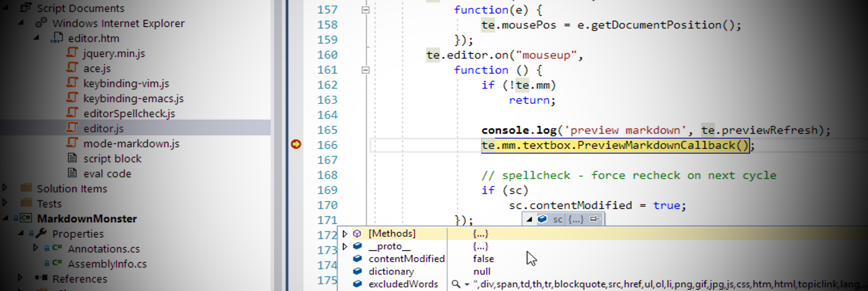Image resolution: width=868 pixels, height=291 pixels.
Task: Click the Properties wrench icon
Action: click(x=42, y=233)
